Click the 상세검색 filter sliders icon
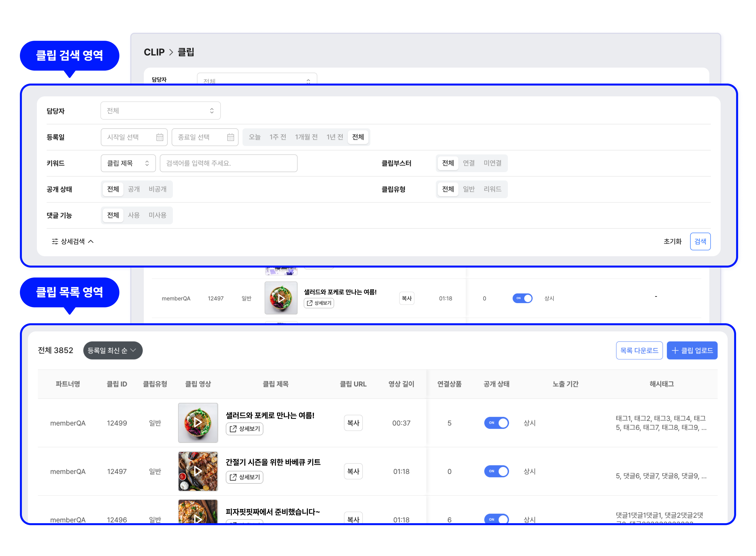 55,241
